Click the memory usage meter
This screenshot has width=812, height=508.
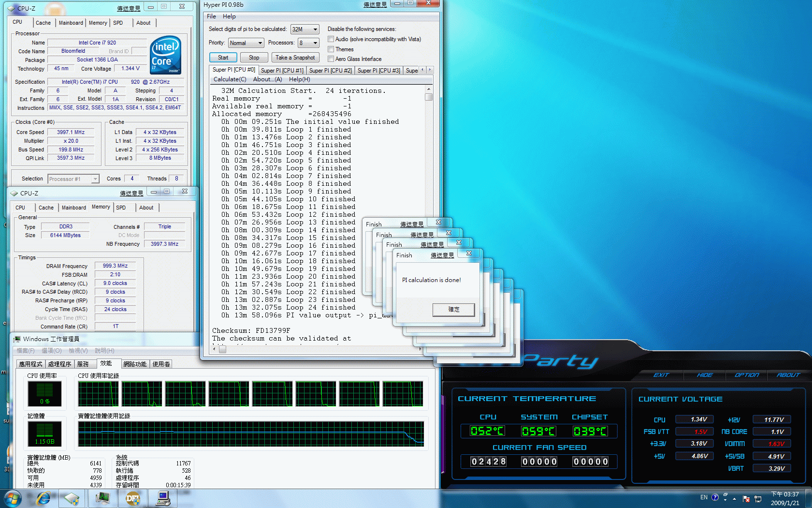tap(44, 433)
